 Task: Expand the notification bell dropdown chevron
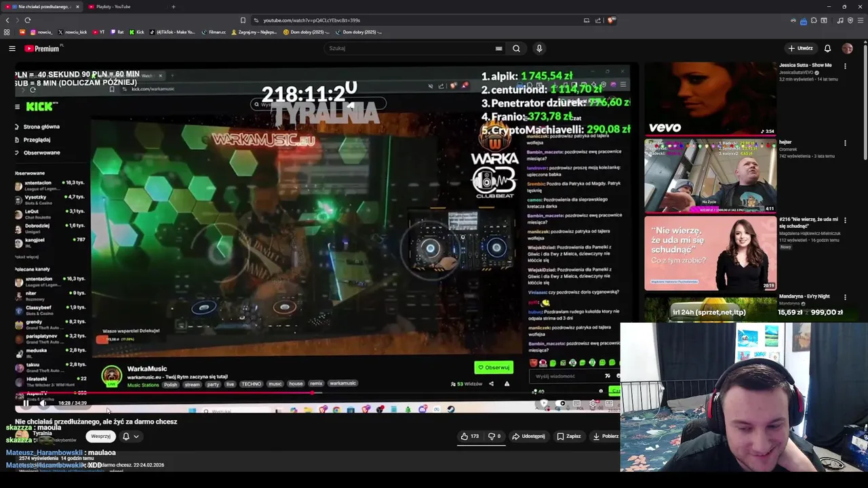[x=136, y=436]
